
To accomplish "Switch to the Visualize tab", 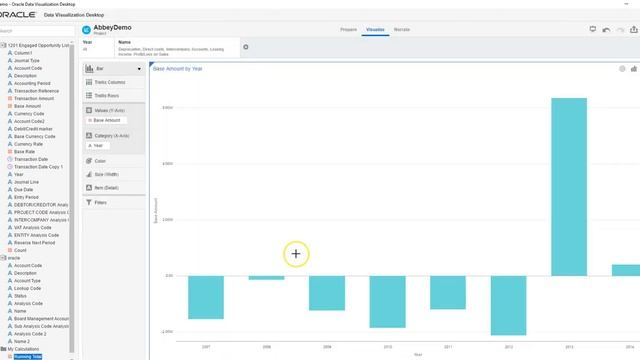I will pyautogui.click(x=375, y=30).
